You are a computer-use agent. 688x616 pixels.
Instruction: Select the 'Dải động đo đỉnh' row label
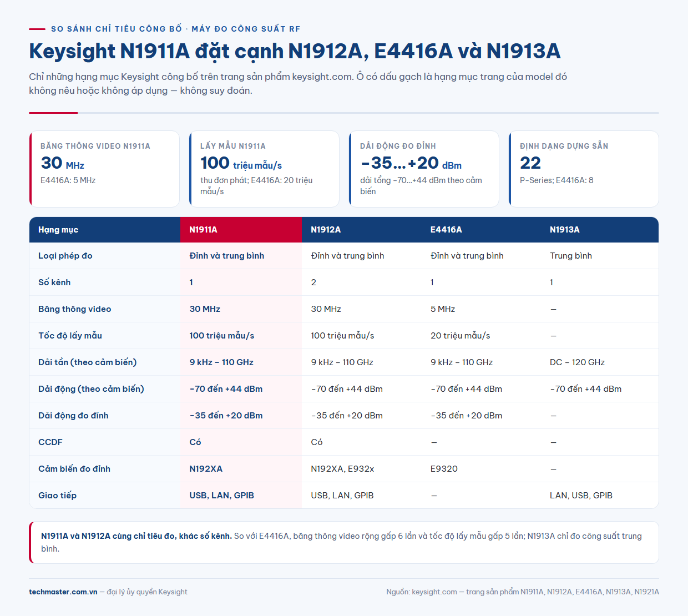pos(73,416)
